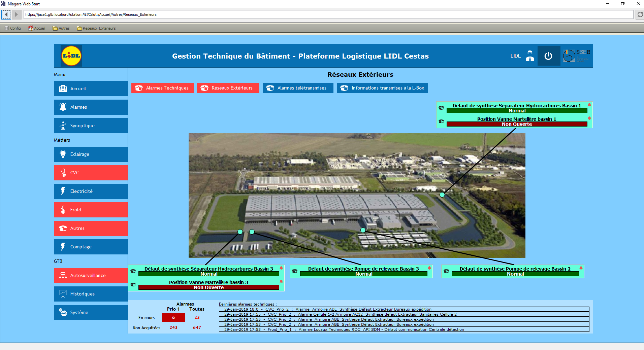Click alarm bell of Séparateur Hydrocarbures Bassin 3
This screenshot has width=644, height=350.
coord(281,268)
